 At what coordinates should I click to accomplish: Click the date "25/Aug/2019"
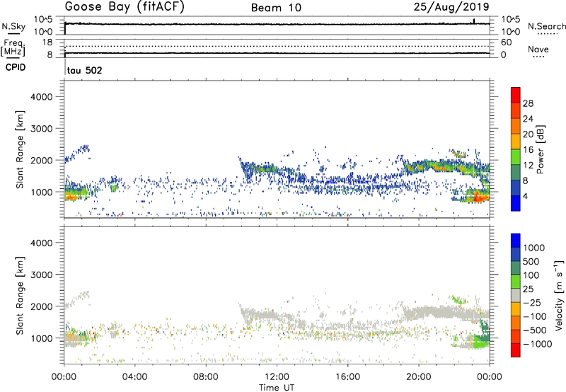451,7
